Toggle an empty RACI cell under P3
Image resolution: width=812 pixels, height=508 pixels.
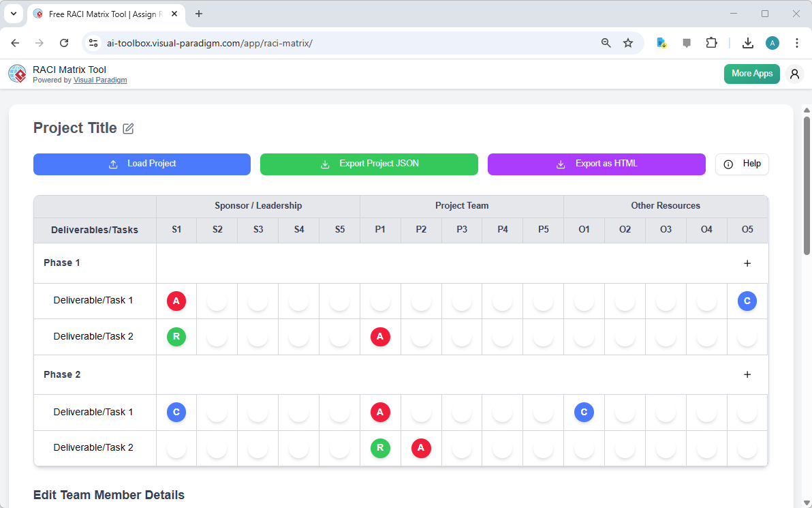(461, 301)
